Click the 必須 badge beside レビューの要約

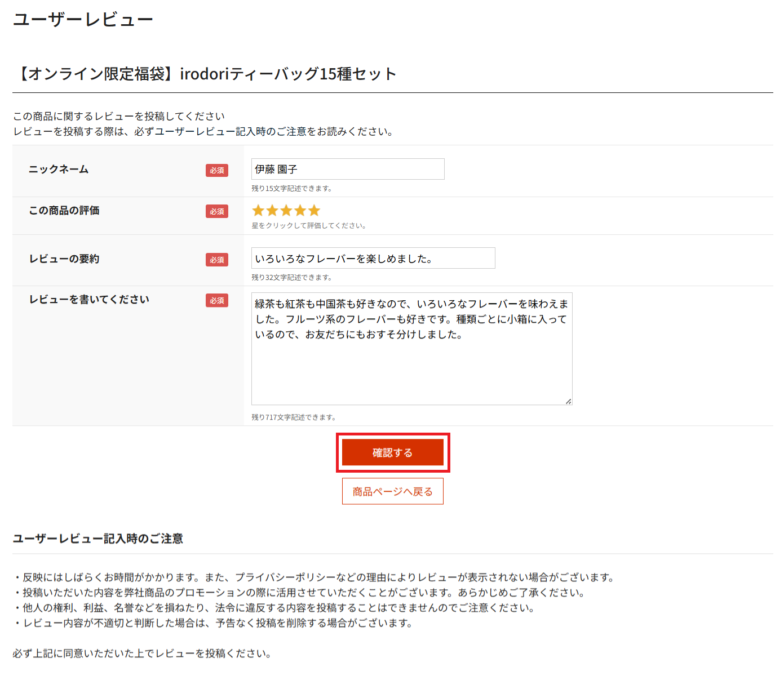pyautogui.click(x=217, y=260)
